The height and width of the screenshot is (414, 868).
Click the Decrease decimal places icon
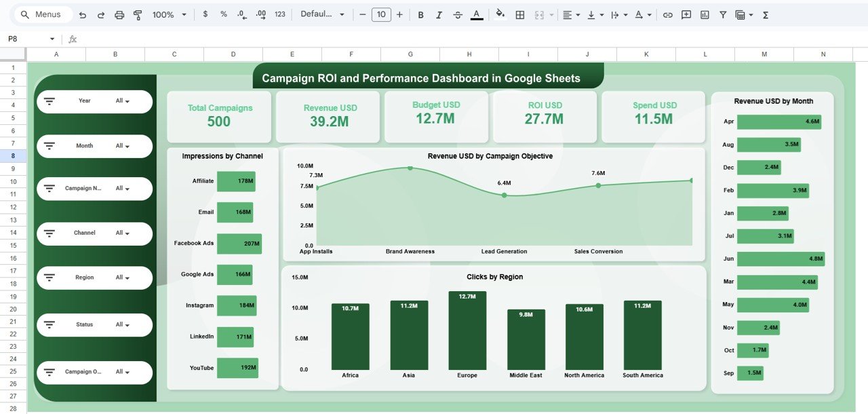click(x=241, y=14)
